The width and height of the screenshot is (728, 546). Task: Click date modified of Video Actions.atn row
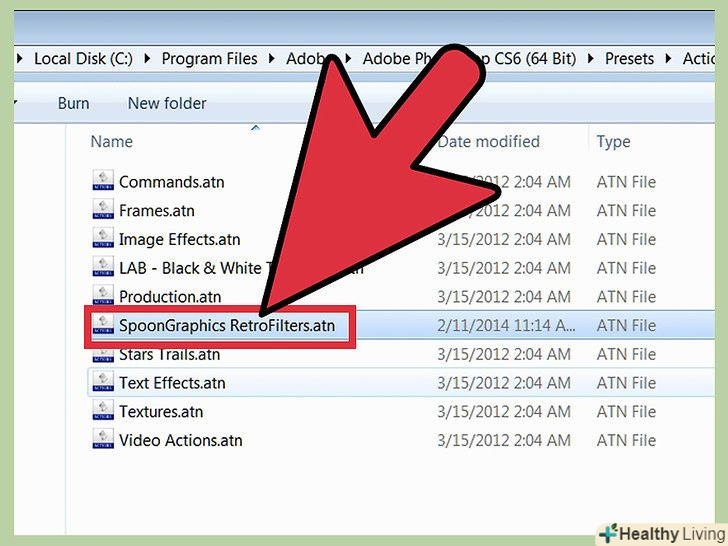tap(504, 441)
